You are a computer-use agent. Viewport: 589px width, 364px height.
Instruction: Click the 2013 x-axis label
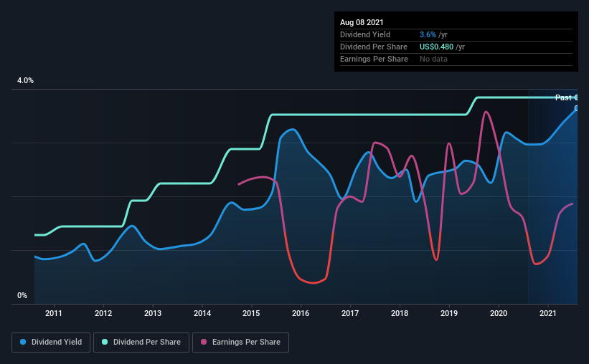tap(153, 313)
